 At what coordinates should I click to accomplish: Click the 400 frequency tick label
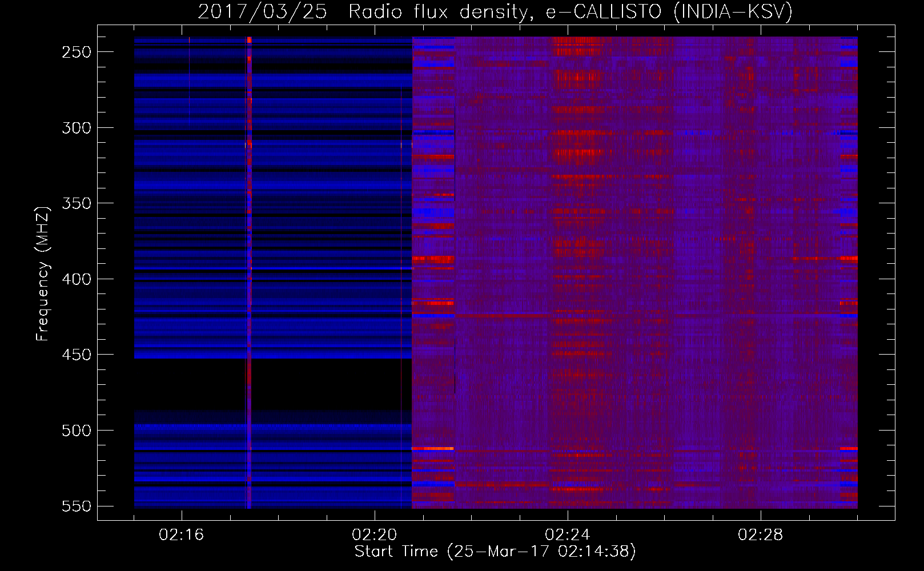click(77, 279)
